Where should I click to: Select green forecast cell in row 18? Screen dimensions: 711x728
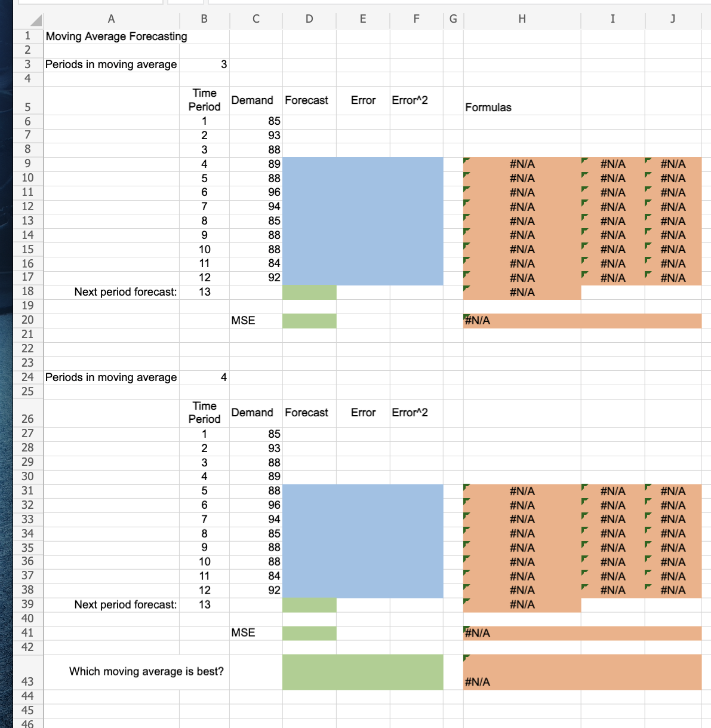(309, 292)
